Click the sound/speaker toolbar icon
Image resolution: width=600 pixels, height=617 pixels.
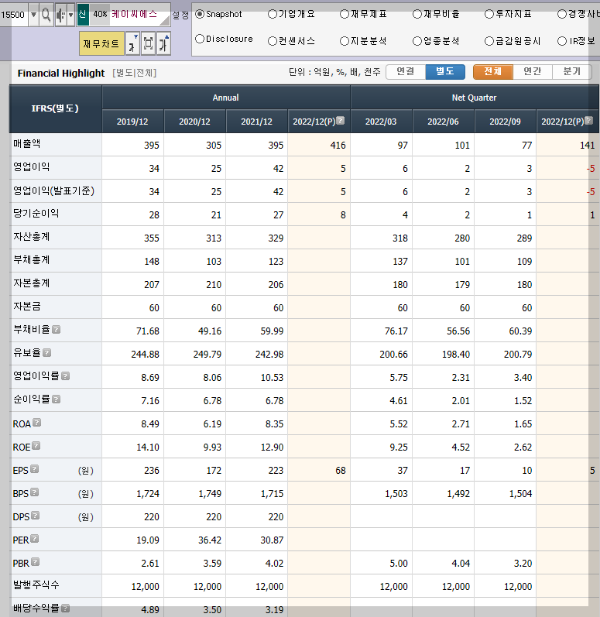[60, 15]
